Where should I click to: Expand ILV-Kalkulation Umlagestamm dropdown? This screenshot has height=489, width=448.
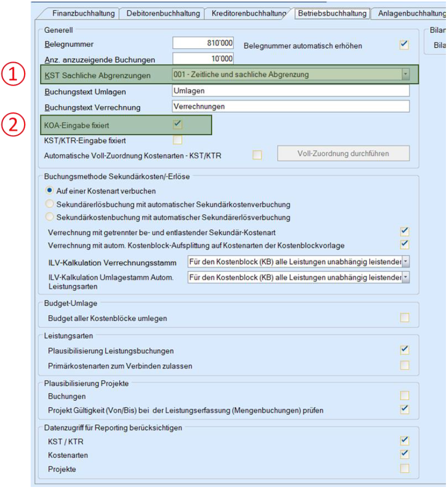405,277
